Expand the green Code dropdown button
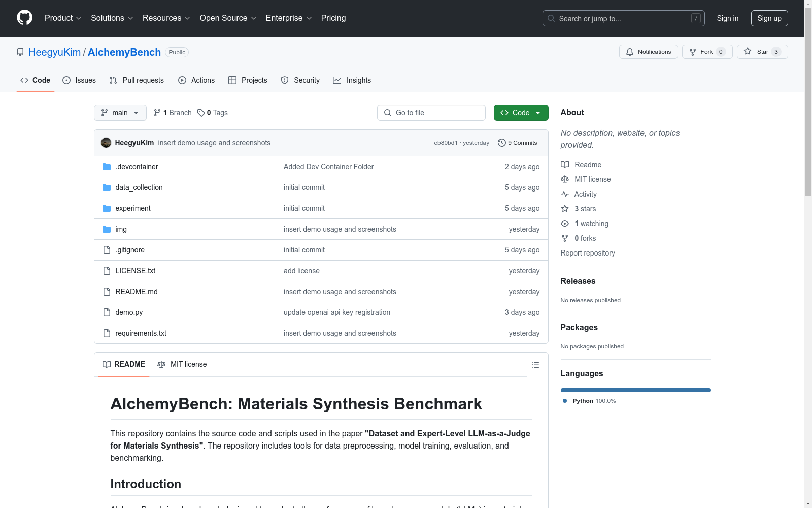Viewport: 812px width, 508px height. pos(521,113)
